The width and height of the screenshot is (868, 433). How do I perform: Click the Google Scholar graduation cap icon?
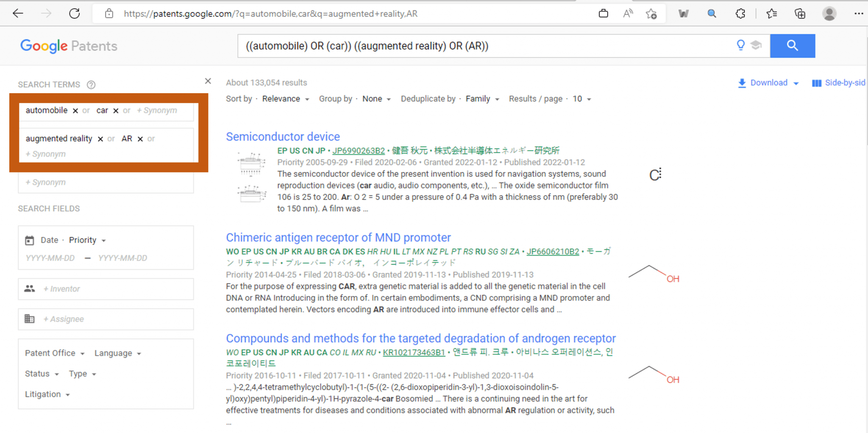click(757, 45)
